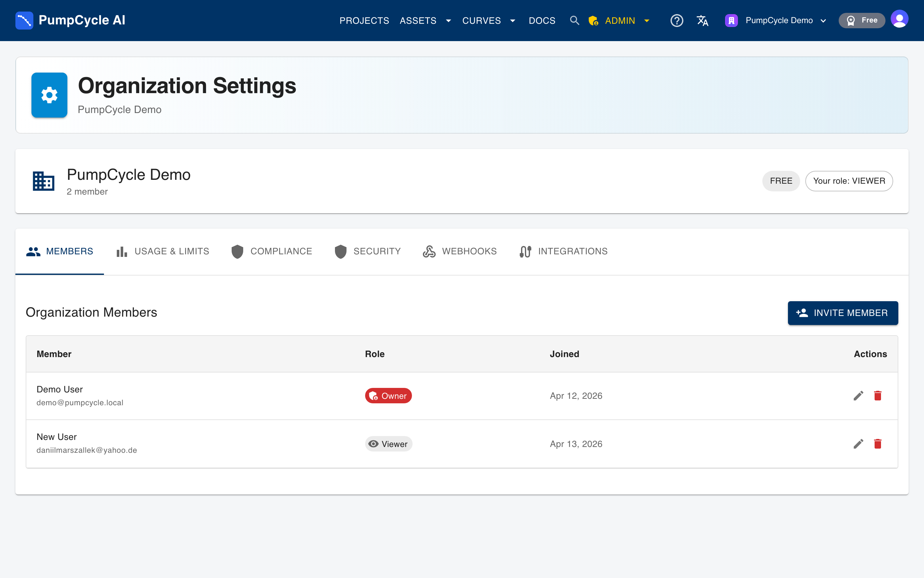Click the FREE plan chip
The image size is (924, 578).
(x=781, y=181)
